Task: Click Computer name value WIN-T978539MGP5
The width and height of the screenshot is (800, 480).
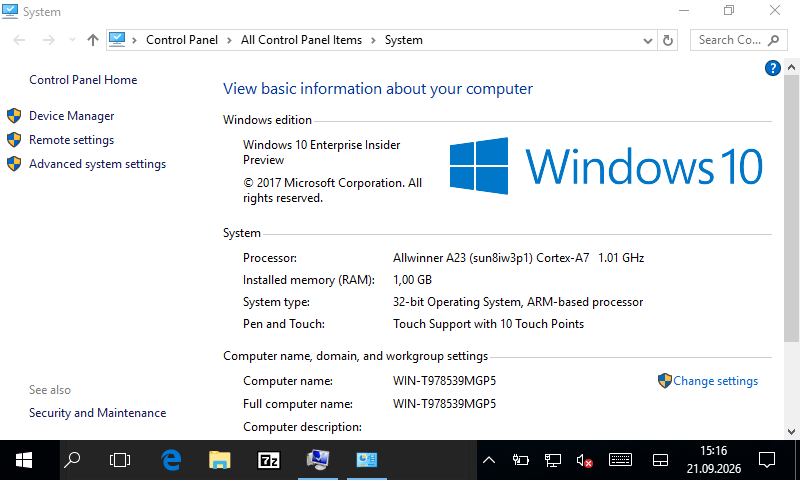Action: pyautogui.click(x=444, y=381)
